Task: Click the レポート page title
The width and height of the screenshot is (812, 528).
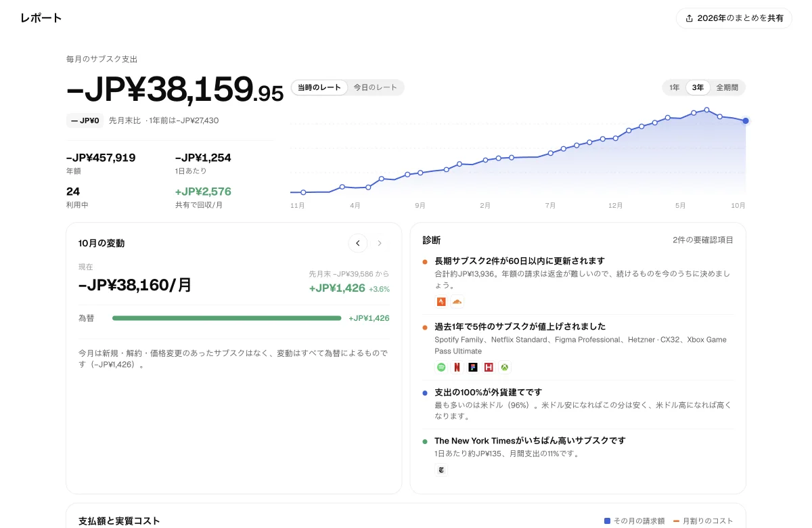Action: pyautogui.click(x=41, y=18)
